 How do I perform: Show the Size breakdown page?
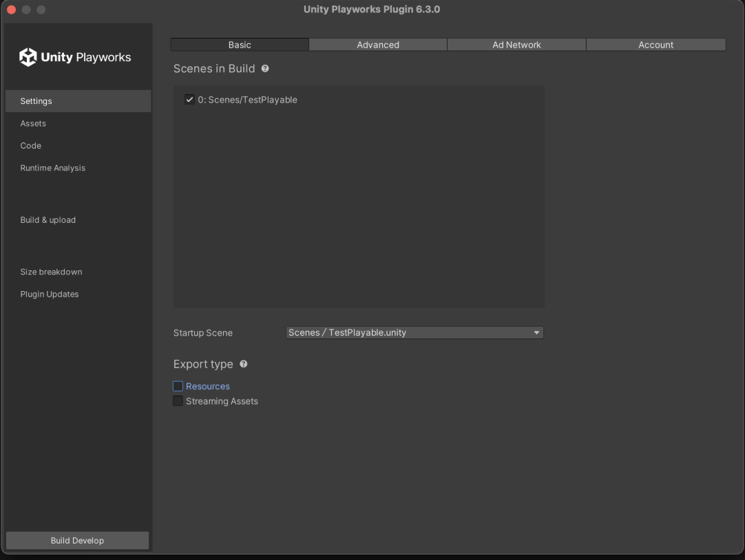(x=78, y=272)
